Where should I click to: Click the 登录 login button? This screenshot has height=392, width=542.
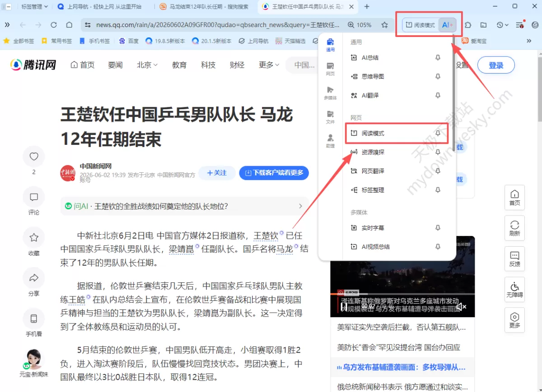click(x=496, y=65)
